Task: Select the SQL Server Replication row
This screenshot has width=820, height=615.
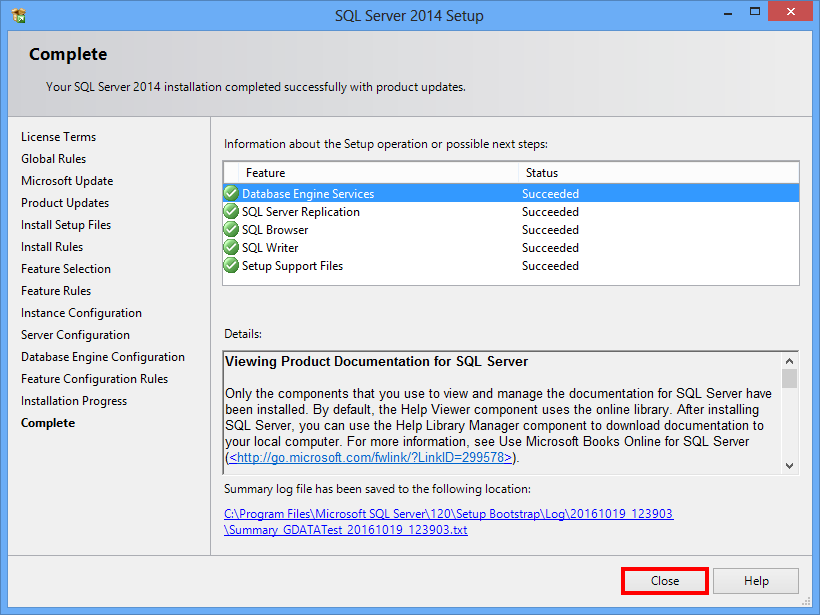Action: pos(511,212)
